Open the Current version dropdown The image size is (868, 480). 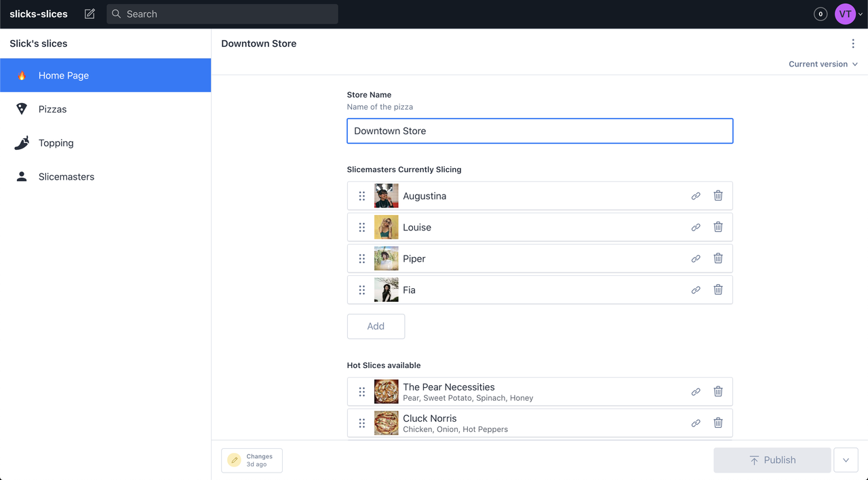coord(823,64)
